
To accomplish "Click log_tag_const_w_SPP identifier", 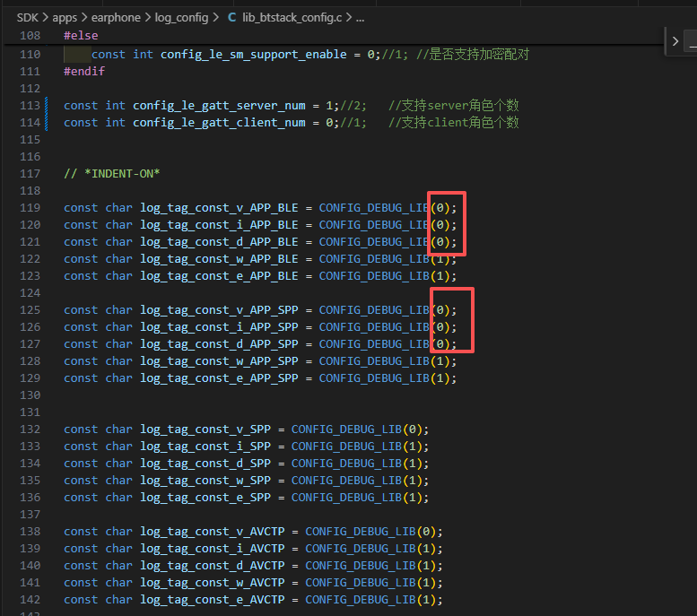I will point(205,481).
